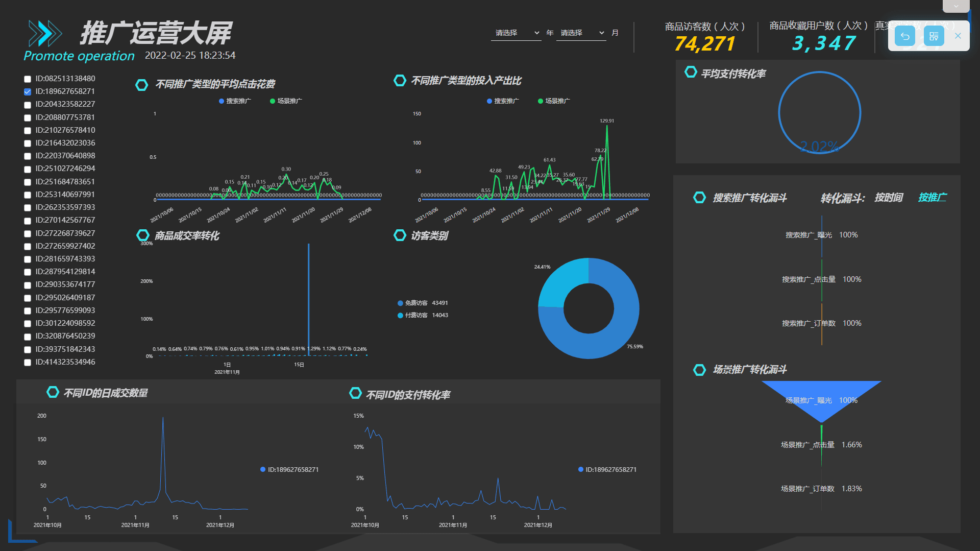
Task: Check the ID:208807753781 checkbox
Action: pos(28,118)
